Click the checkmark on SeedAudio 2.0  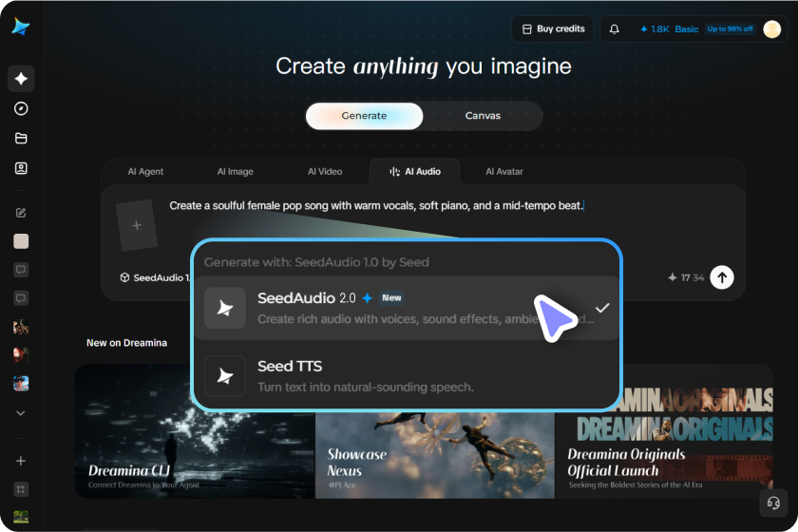coord(602,308)
